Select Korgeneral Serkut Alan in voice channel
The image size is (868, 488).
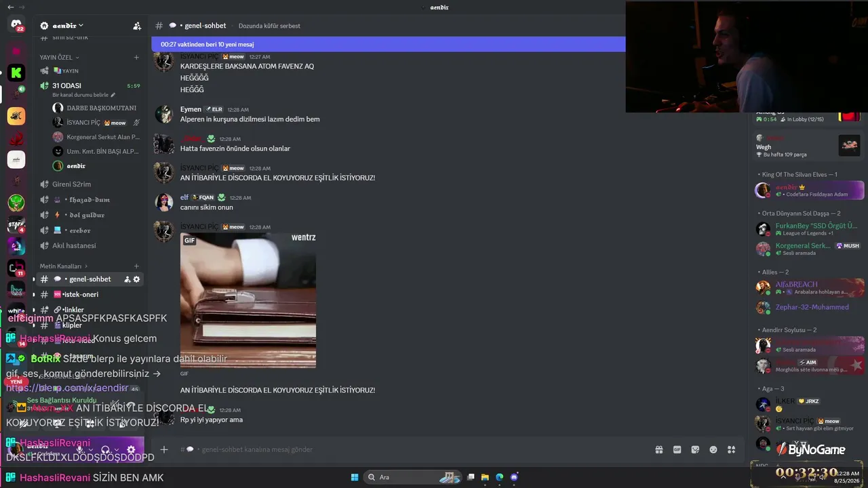(x=95, y=137)
